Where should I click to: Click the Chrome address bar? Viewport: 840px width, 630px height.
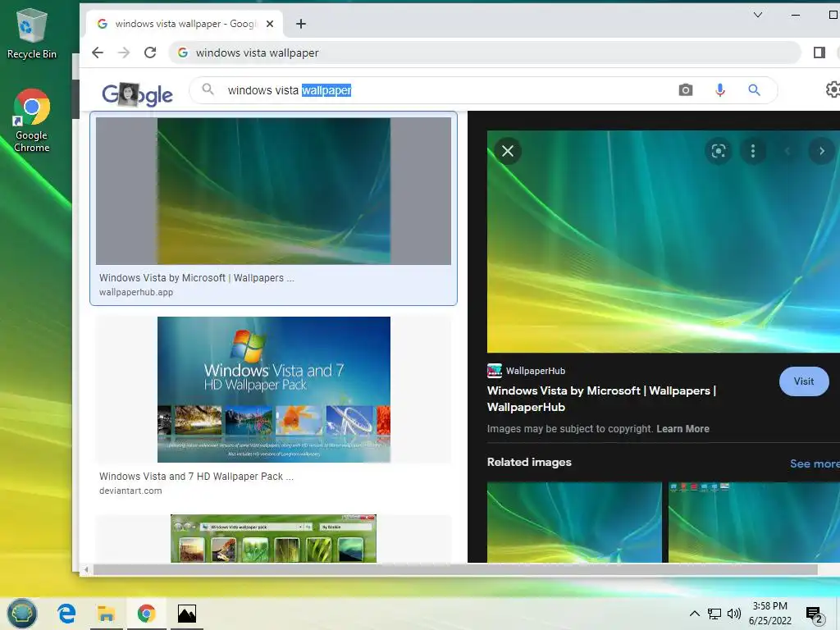tap(485, 52)
